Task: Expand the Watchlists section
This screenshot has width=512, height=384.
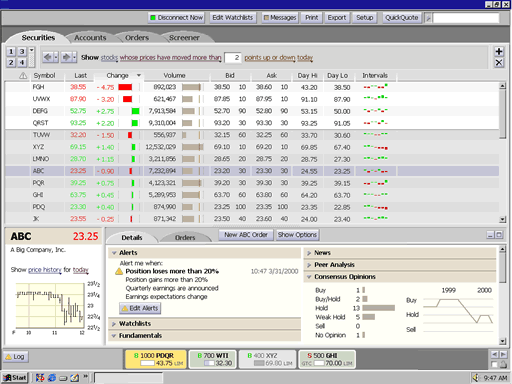Action: tap(114, 324)
